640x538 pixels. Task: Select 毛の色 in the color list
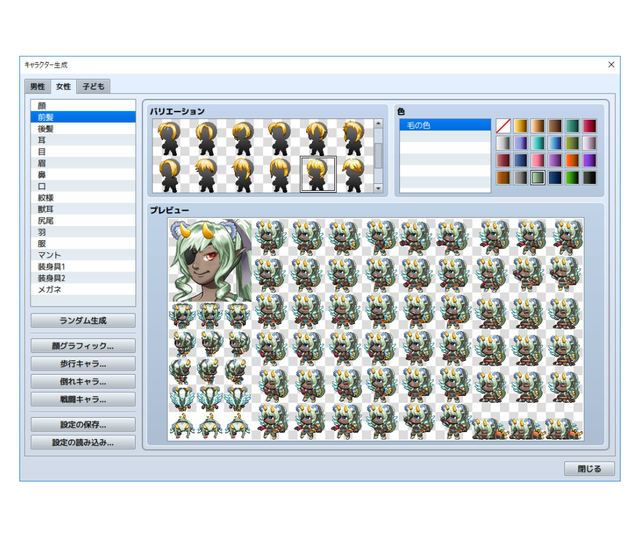click(445, 125)
